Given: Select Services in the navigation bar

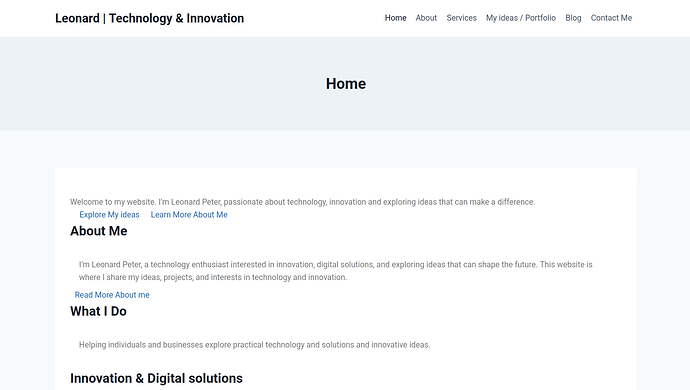Looking at the screenshot, I should [x=462, y=18].
